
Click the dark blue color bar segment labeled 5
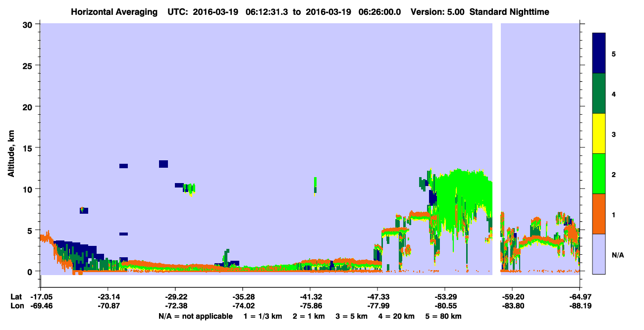(599, 53)
